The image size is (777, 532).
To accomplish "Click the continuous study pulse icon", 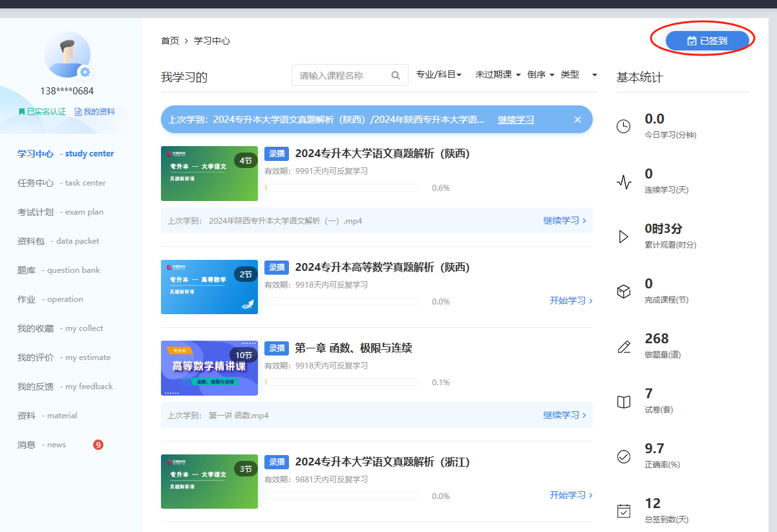I will click(623, 182).
